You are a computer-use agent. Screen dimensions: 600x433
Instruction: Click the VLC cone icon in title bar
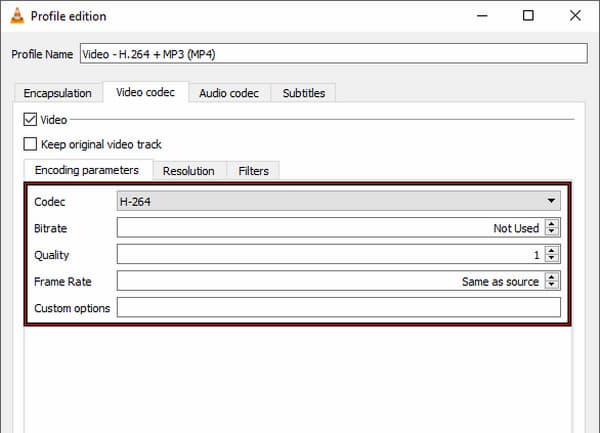coord(17,16)
